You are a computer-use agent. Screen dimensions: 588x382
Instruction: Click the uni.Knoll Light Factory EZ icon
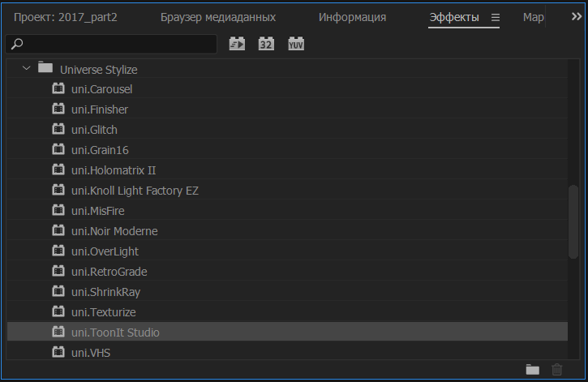point(58,190)
